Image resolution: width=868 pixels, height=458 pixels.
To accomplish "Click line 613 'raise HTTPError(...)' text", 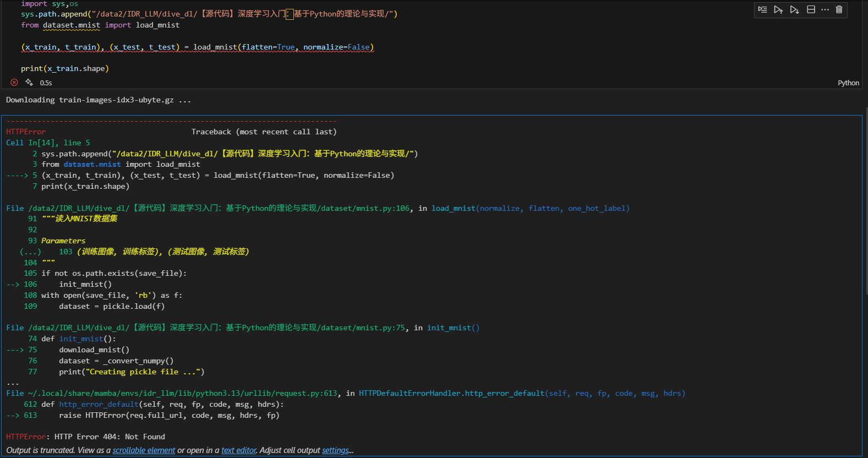I will click(170, 415).
